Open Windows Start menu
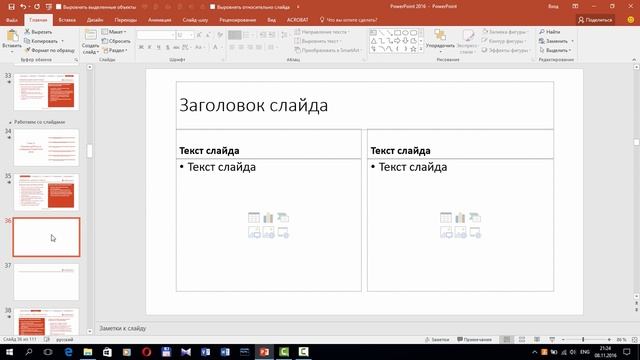Viewport: 640px width, 360px height. [9, 352]
